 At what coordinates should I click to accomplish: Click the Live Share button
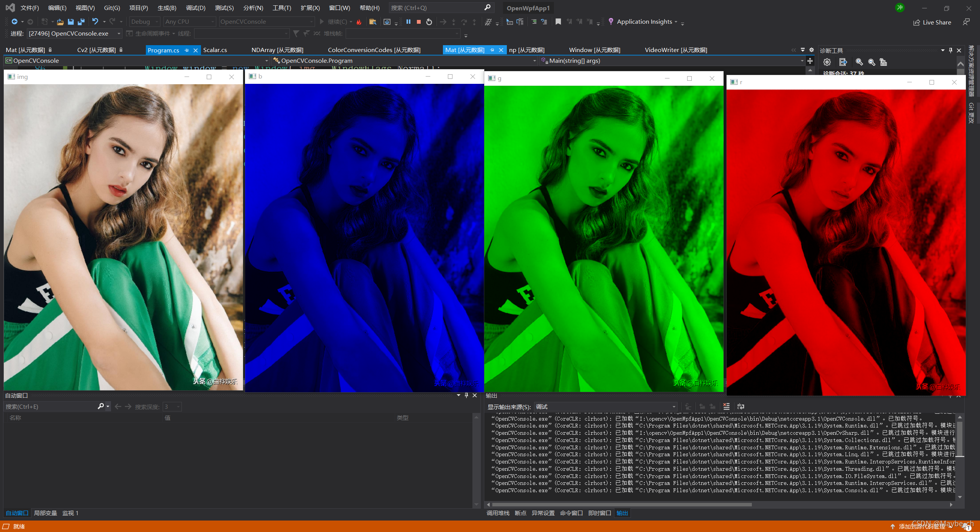[932, 22]
